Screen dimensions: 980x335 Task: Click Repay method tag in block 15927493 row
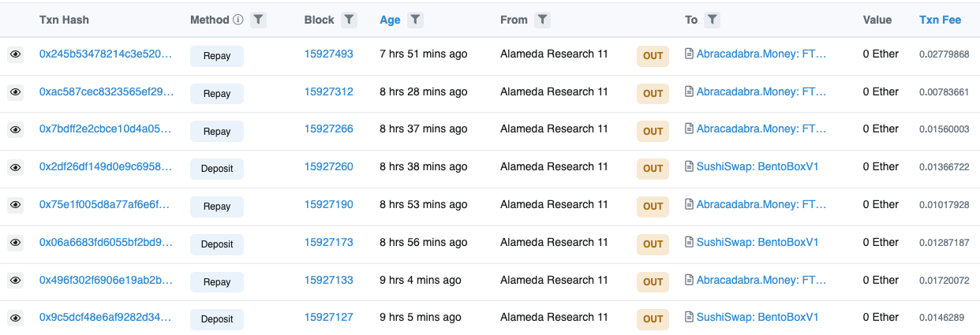pos(217,56)
